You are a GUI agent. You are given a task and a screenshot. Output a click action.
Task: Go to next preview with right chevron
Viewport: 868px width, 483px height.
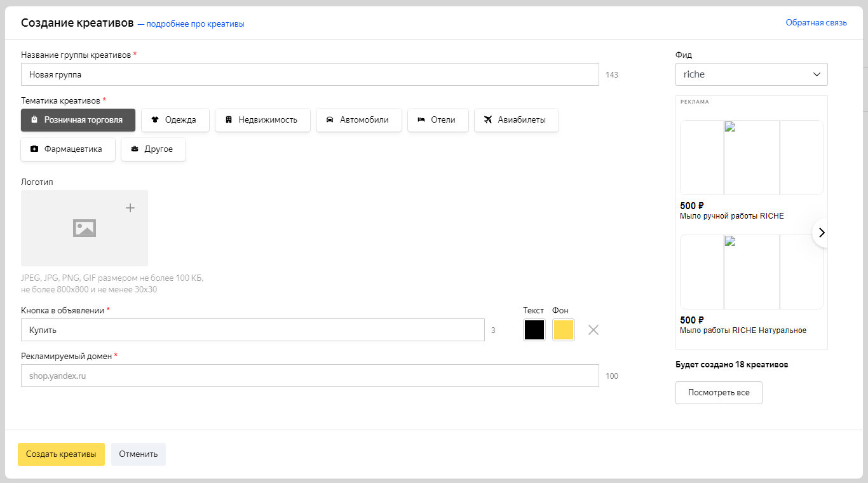click(x=821, y=233)
